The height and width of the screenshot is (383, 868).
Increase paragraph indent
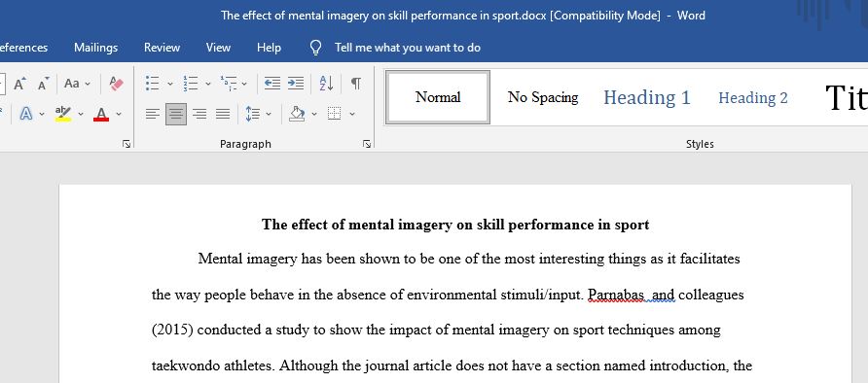[296, 84]
